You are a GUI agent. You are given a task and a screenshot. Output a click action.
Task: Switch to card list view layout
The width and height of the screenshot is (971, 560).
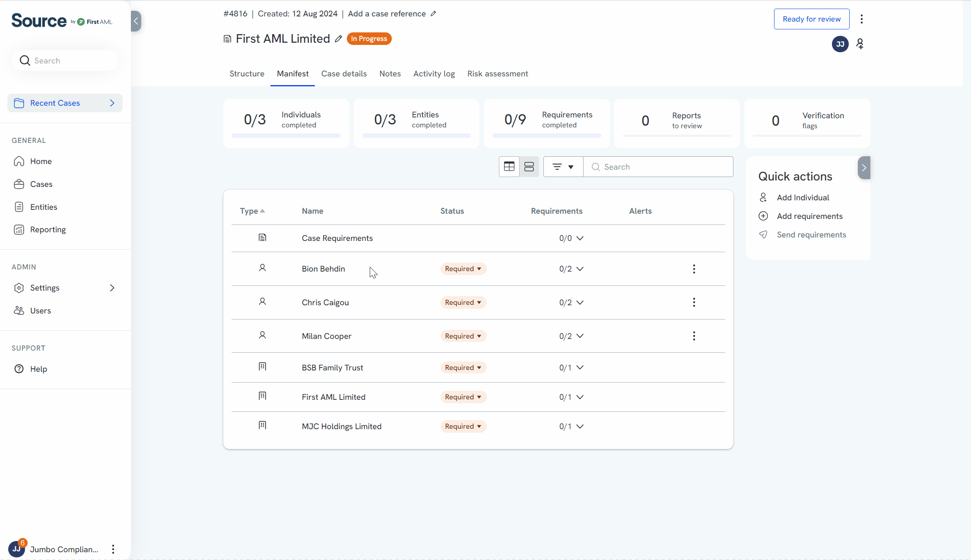tap(529, 167)
